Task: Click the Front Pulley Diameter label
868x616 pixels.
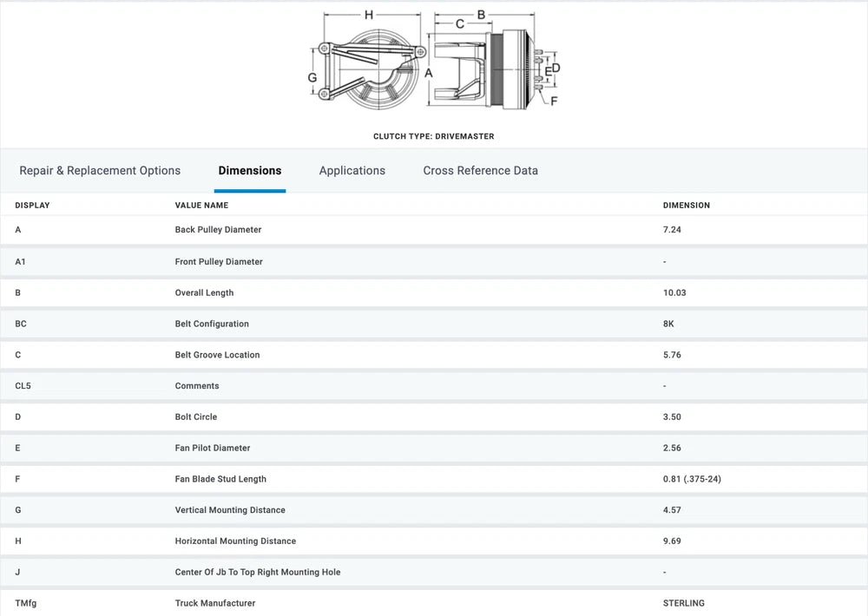Action: (219, 261)
